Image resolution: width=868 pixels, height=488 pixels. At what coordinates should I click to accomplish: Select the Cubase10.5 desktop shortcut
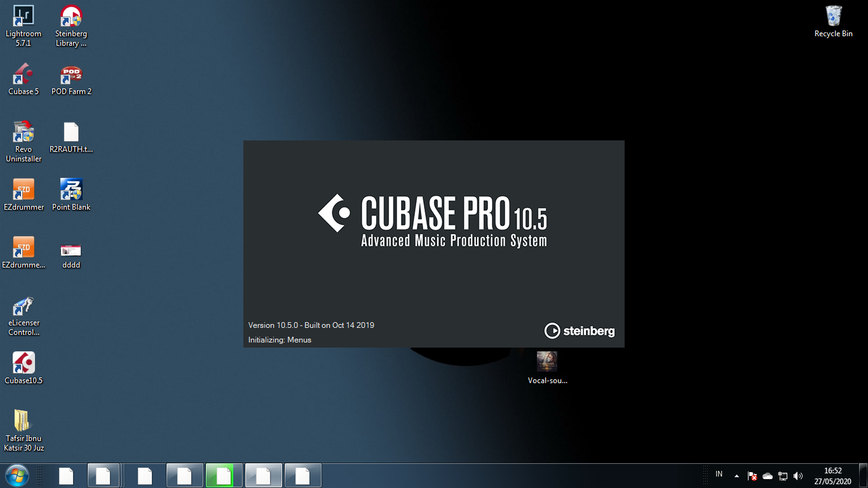coord(24,368)
